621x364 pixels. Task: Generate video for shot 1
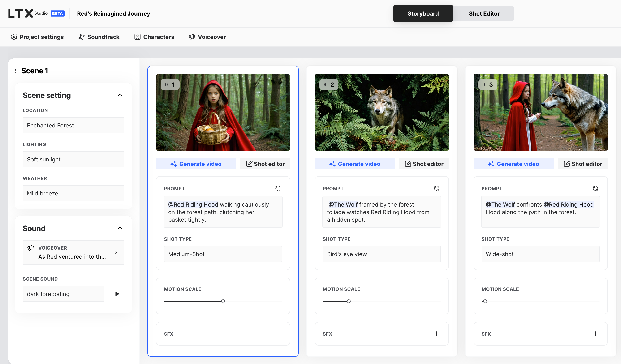196,164
